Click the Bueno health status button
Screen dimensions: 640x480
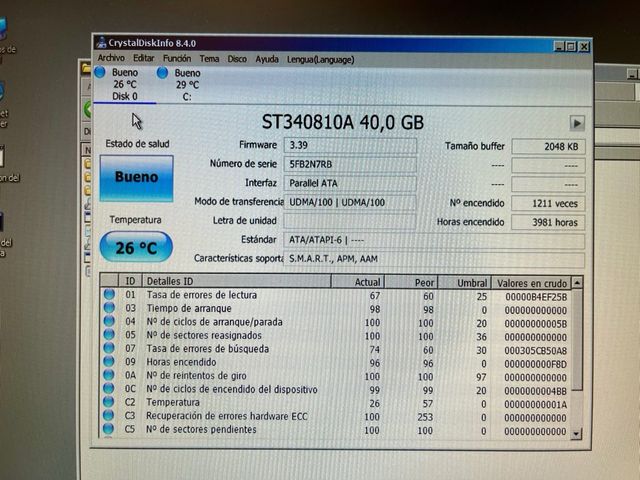[x=136, y=178]
